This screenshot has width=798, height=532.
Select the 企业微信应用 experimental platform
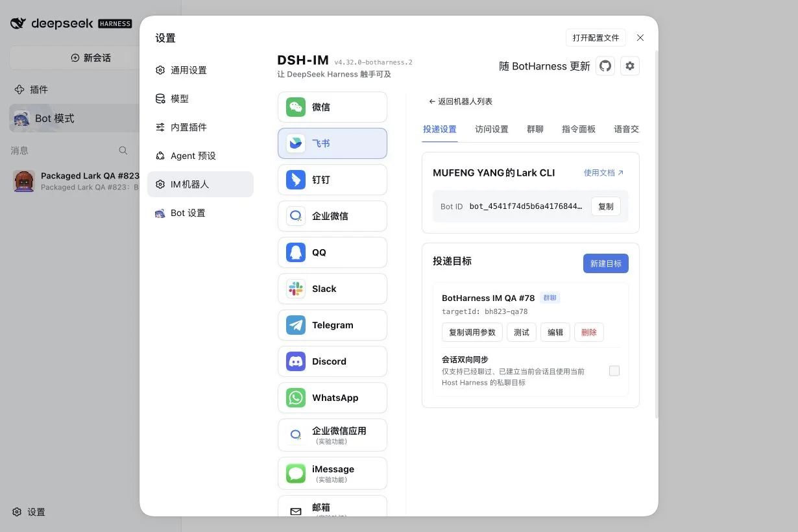point(332,435)
